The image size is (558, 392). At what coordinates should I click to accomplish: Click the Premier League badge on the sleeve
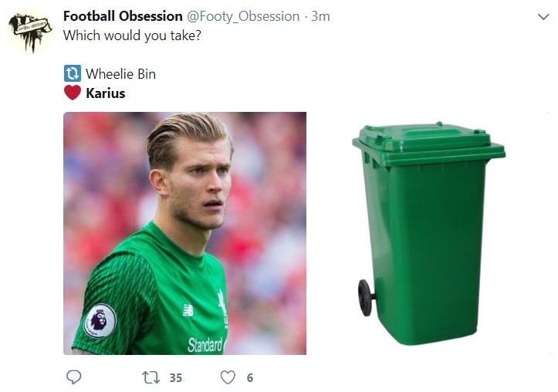[x=100, y=319]
